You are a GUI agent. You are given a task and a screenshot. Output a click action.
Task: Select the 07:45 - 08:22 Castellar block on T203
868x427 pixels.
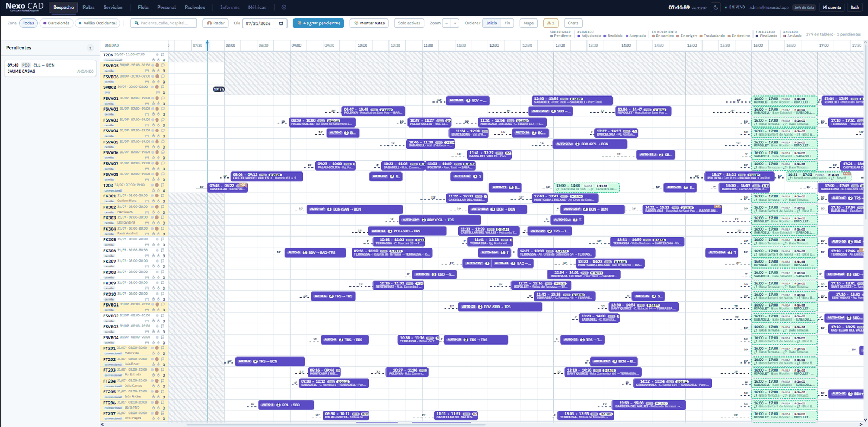pyautogui.click(x=228, y=187)
